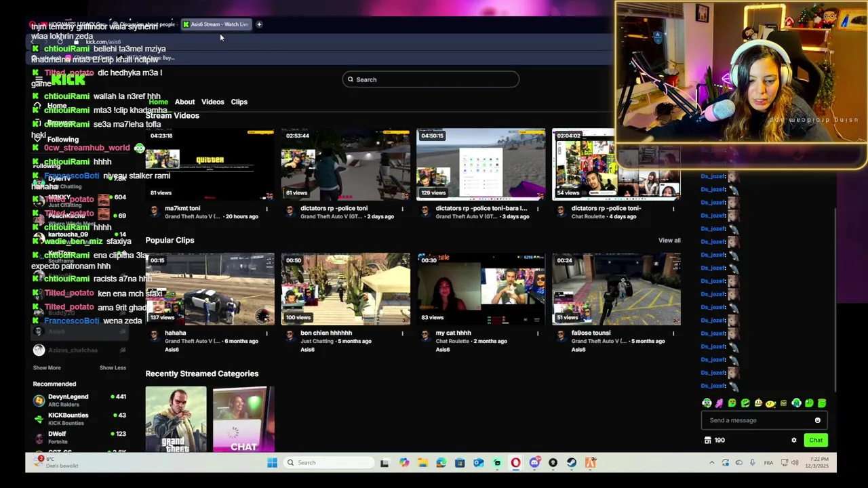The width and height of the screenshot is (868, 488).
Task: Open DWolf in the Recommended list
Action: (x=57, y=434)
